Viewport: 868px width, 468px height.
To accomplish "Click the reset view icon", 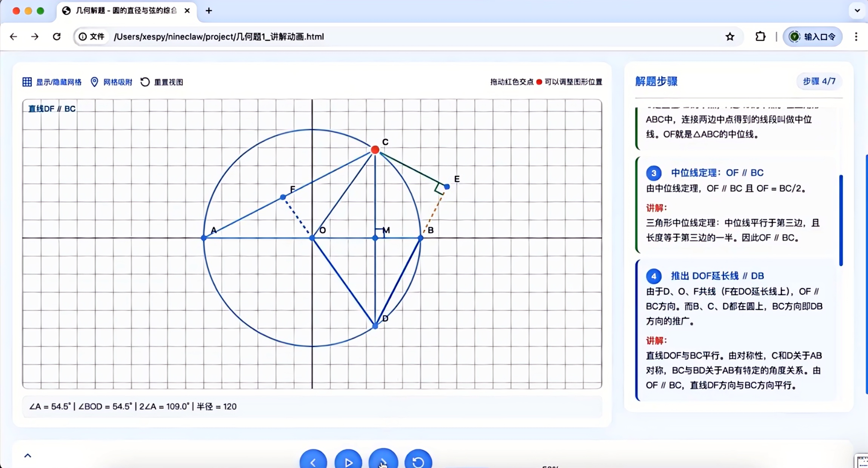I will click(145, 82).
